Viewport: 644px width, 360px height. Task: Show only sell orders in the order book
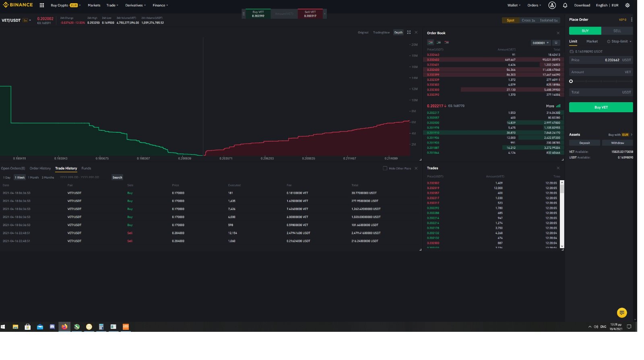click(447, 42)
